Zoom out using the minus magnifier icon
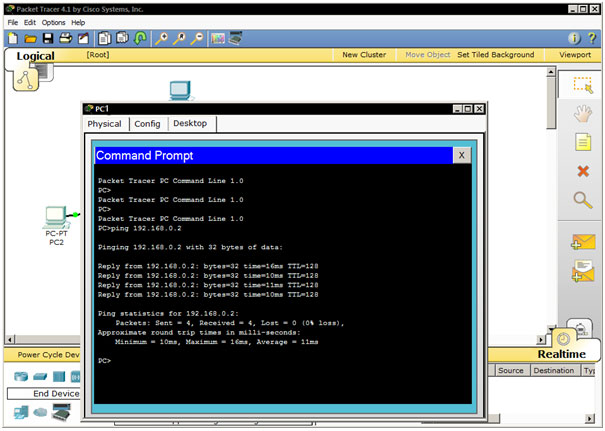 tap(197, 38)
